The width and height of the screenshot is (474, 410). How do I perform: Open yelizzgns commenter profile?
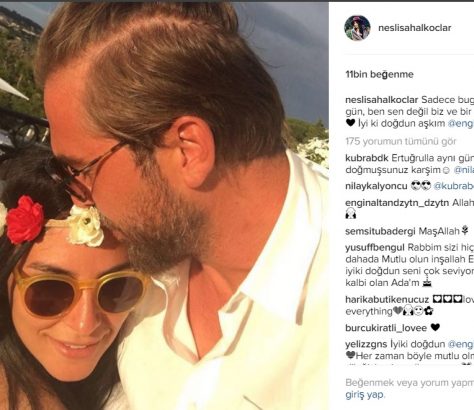click(366, 344)
